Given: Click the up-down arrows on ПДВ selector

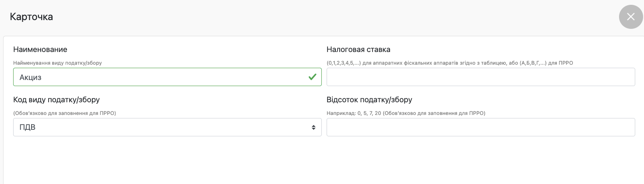Looking at the screenshot, I should [313, 127].
